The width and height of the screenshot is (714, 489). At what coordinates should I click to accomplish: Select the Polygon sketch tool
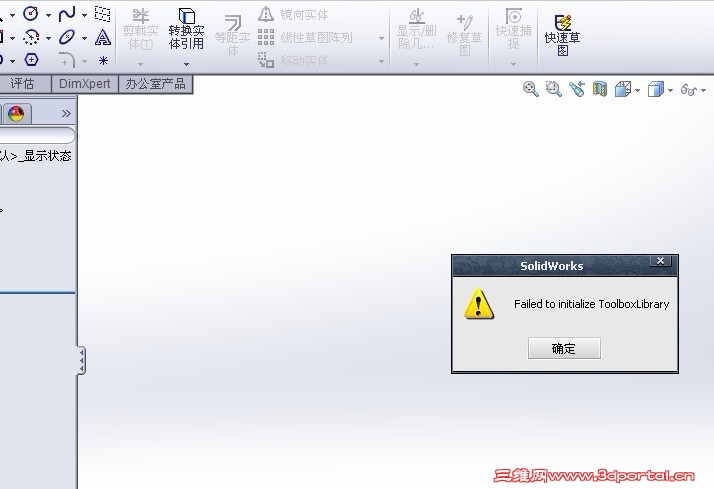[x=31, y=60]
